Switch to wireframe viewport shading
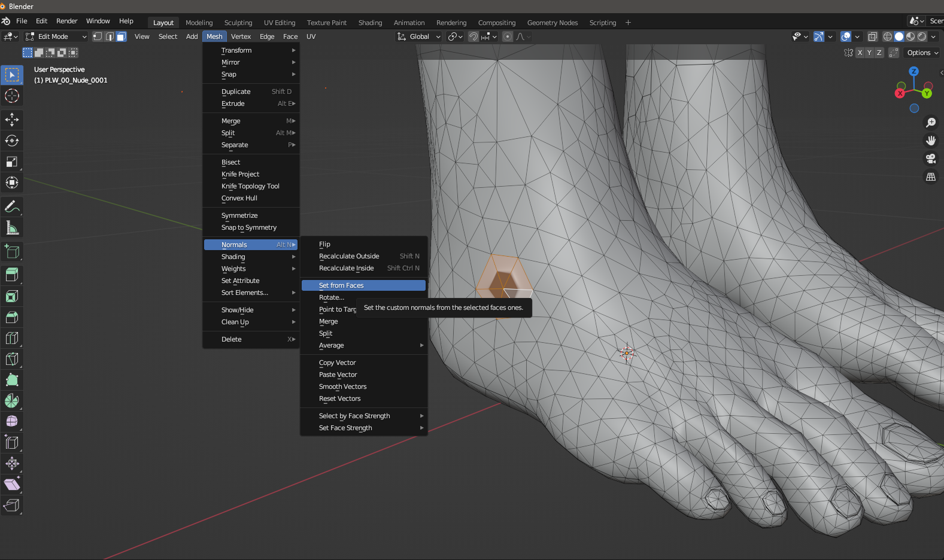This screenshot has width=944, height=560. (888, 36)
